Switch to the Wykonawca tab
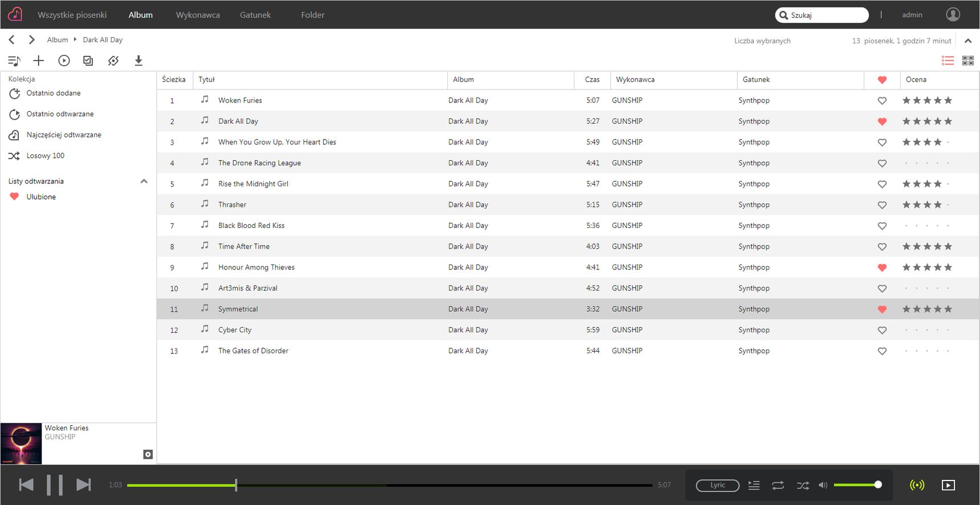Viewport: 980px width, 505px height. coord(198,15)
